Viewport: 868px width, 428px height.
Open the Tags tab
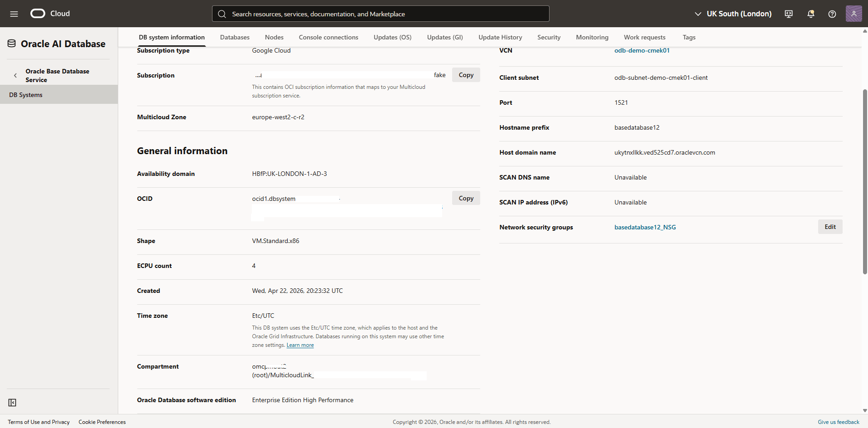click(x=689, y=37)
